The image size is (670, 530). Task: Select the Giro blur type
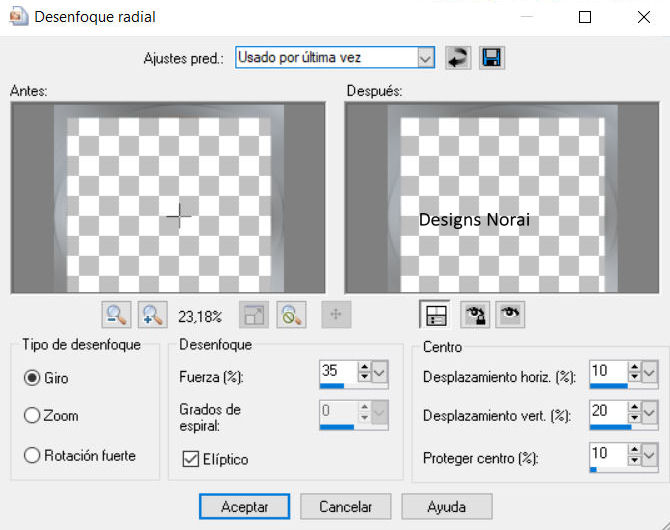pos(32,378)
